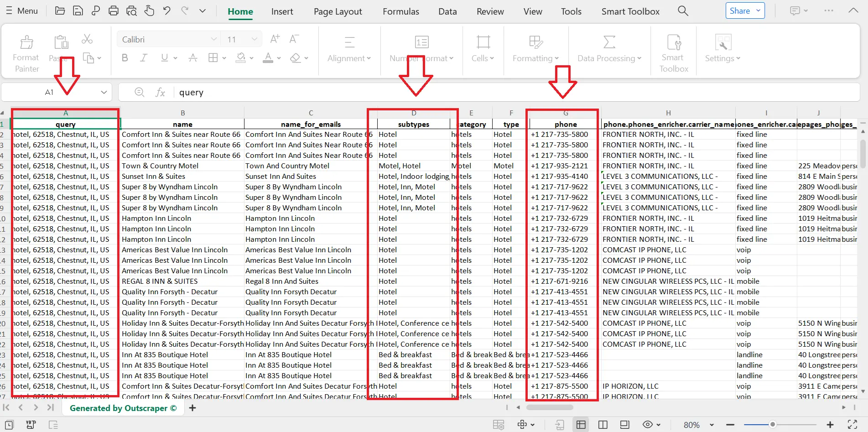Switch to the Formulas tab
868x432 pixels.
[400, 11]
